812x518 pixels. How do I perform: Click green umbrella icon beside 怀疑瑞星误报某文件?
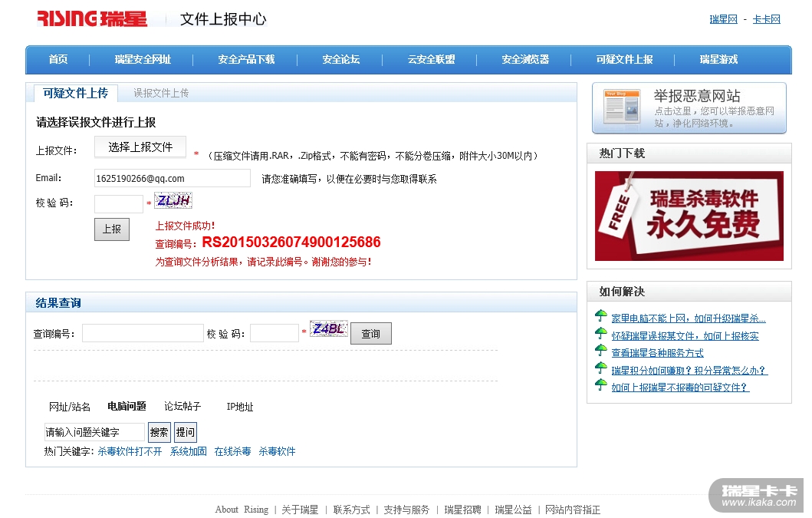pyautogui.click(x=600, y=332)
